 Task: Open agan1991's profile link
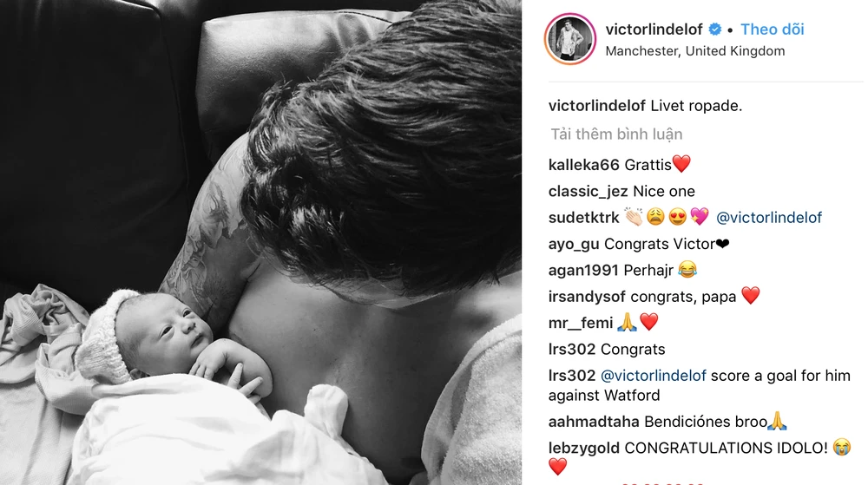[x=583, y=271]
